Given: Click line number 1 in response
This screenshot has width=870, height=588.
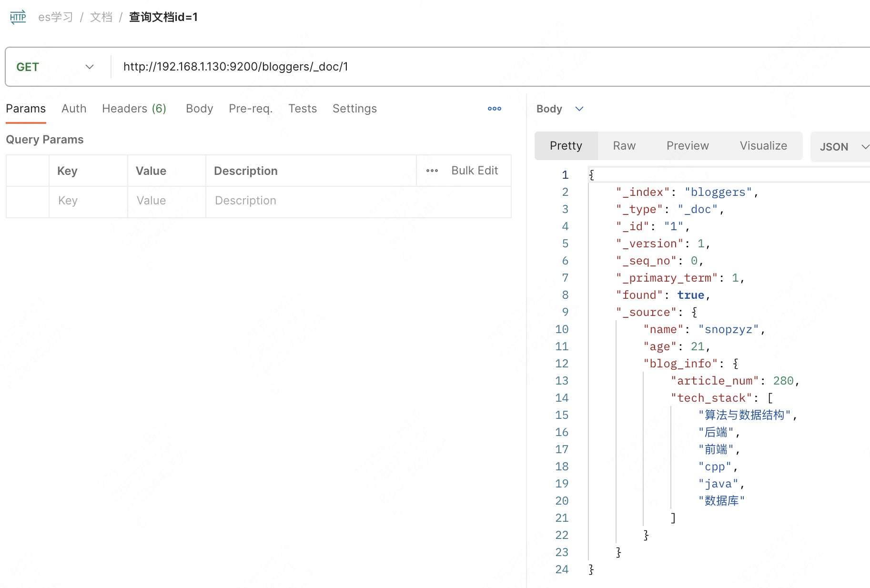Looking at the screenshot, I should coord(565,175).
